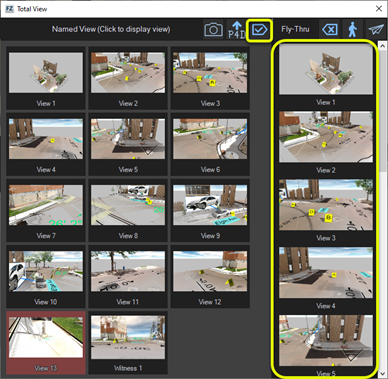Close the Total View window
The image size is (388, 379).
(379, 9)
